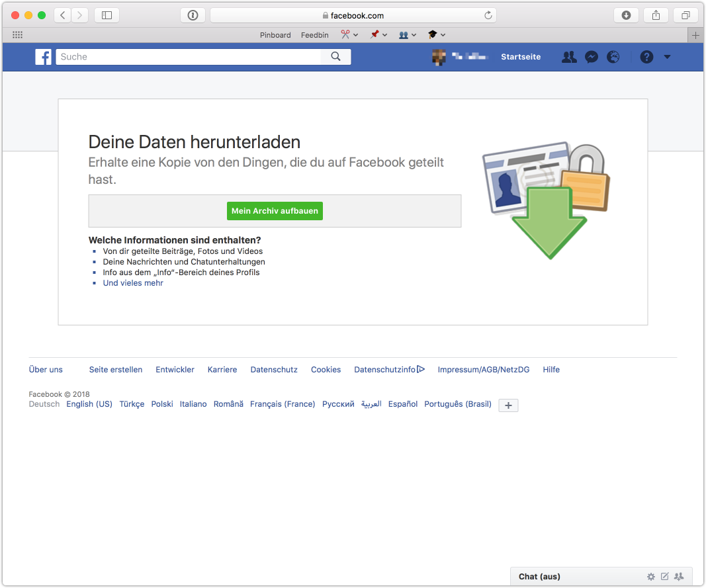Click in the Suche search field
Viewport: 706px width, 588px height.
tap(189, 57)
